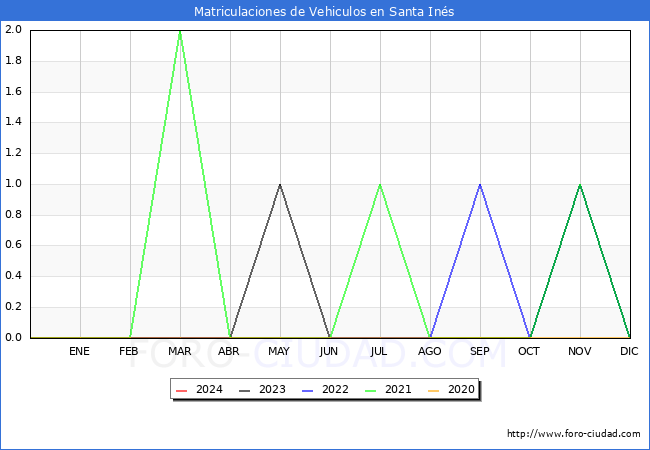Viewport: 650px width, 450px height.
Task: Click the green March peak at 2.0
Action: pos(180,31)
